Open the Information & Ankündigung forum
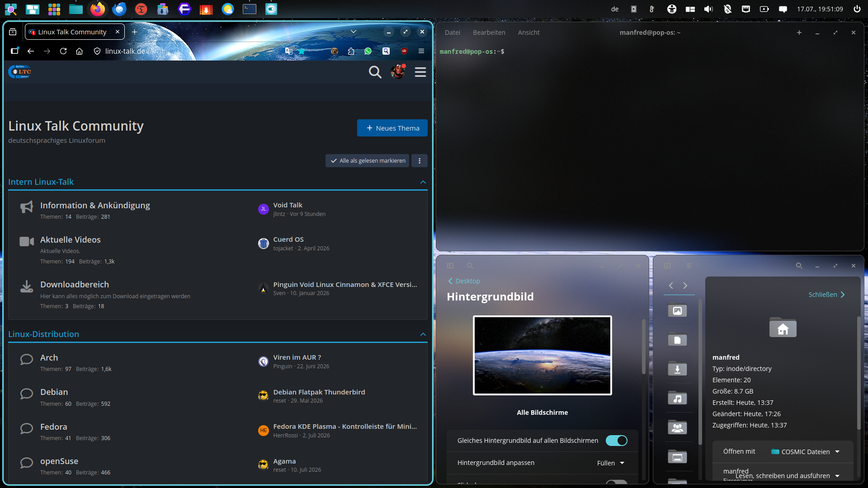 (95, 206)
